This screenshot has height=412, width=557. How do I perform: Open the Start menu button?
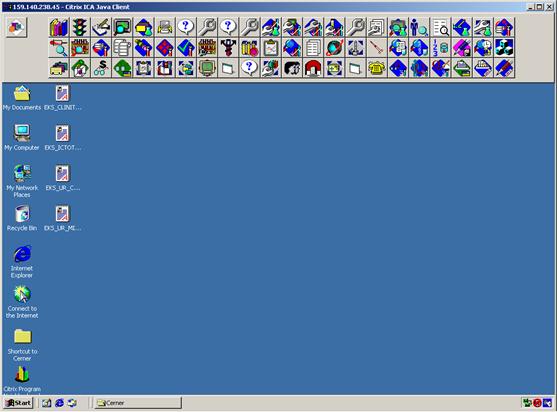(x=18, y=403)
